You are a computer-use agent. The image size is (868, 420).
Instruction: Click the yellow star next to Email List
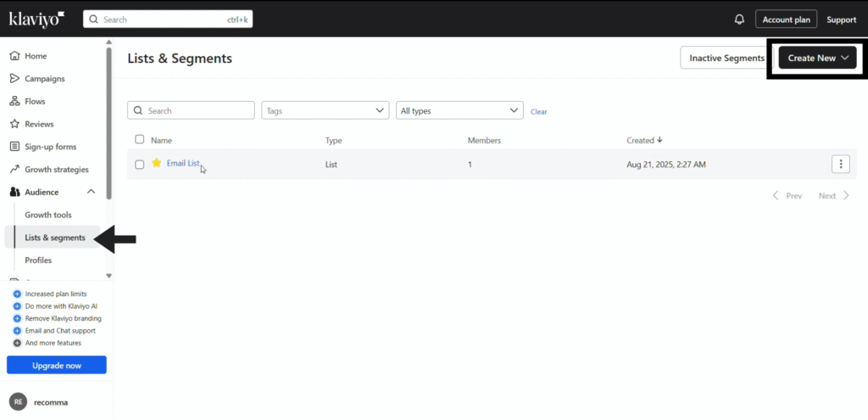click(156, 163)
